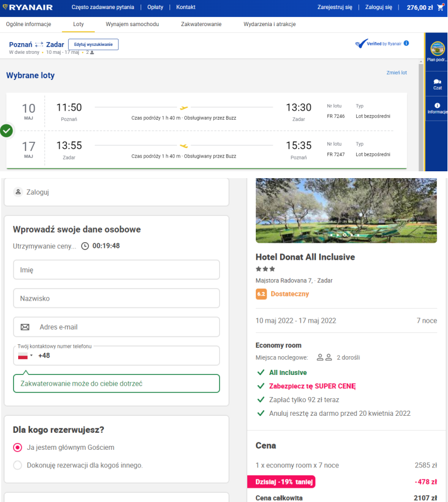Click the Zabezpiecz tę SUPER CENĘ text
Screen dimensions: 448x502
pyautogui.click(x=312, y=386)
